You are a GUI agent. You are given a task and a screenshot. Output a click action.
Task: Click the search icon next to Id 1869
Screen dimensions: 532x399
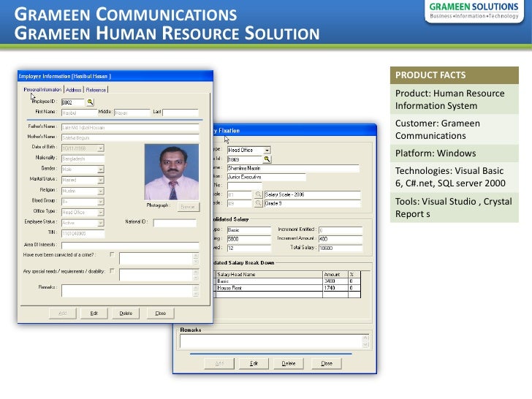pyautogui.click(x=267, y=159)
